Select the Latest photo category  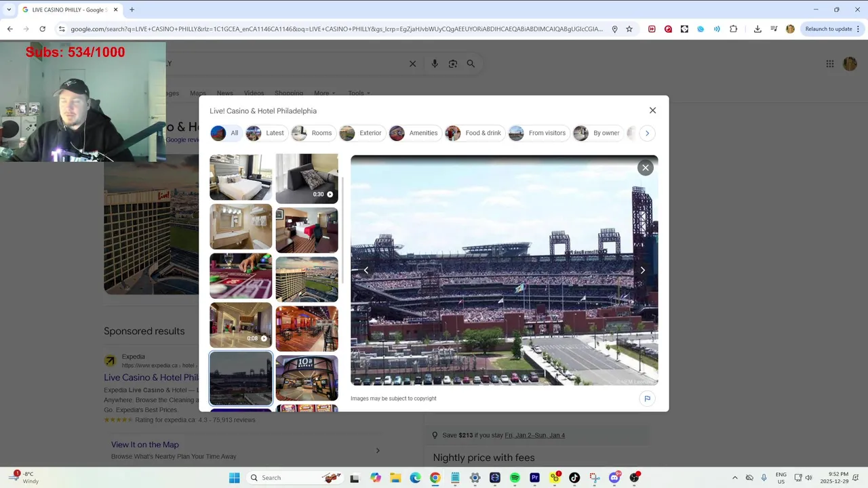click(x=266, y=133)
